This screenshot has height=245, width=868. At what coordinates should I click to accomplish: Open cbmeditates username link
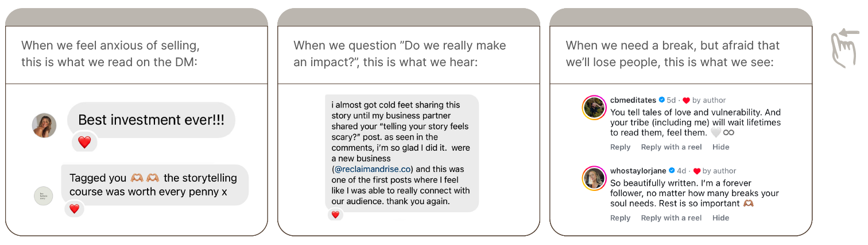[633, 100]
